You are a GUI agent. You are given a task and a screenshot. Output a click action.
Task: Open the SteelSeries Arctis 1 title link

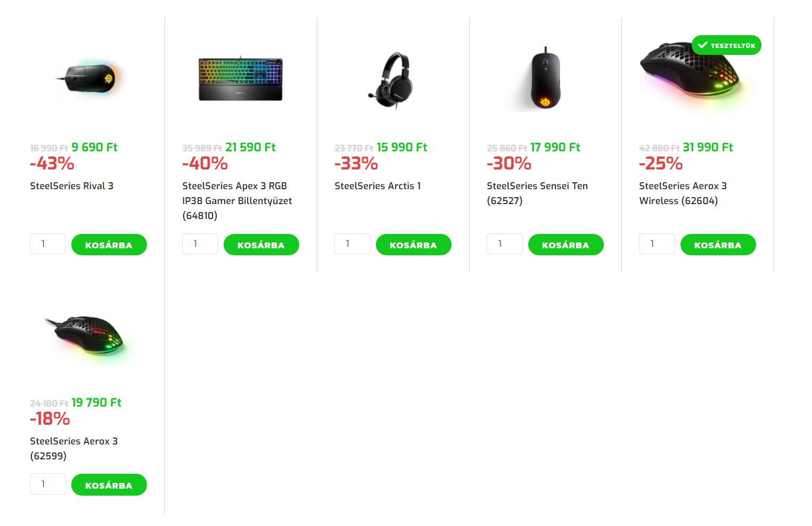tap(378, 186)
